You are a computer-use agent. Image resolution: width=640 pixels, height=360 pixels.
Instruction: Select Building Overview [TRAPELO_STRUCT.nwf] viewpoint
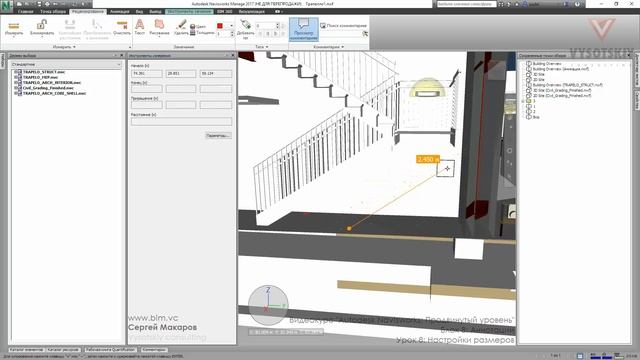(568, 85)
